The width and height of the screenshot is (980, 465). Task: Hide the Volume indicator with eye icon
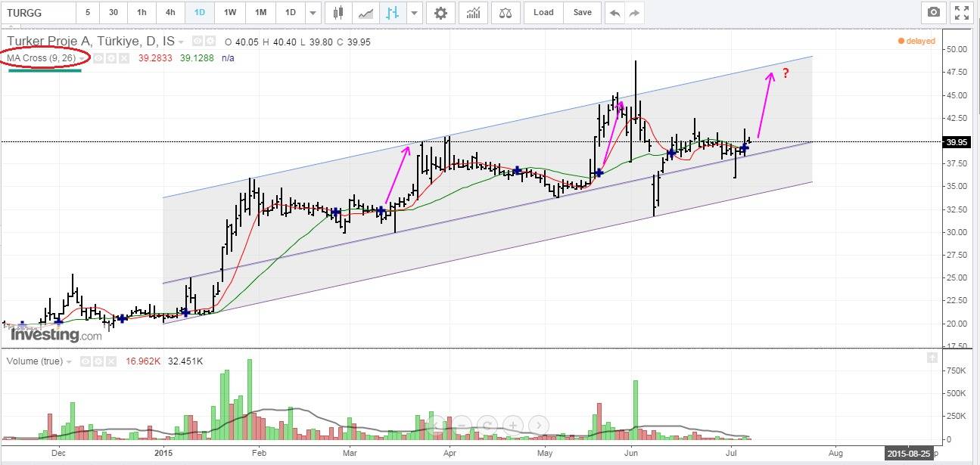pyautogui.click(x=86, y=361)
